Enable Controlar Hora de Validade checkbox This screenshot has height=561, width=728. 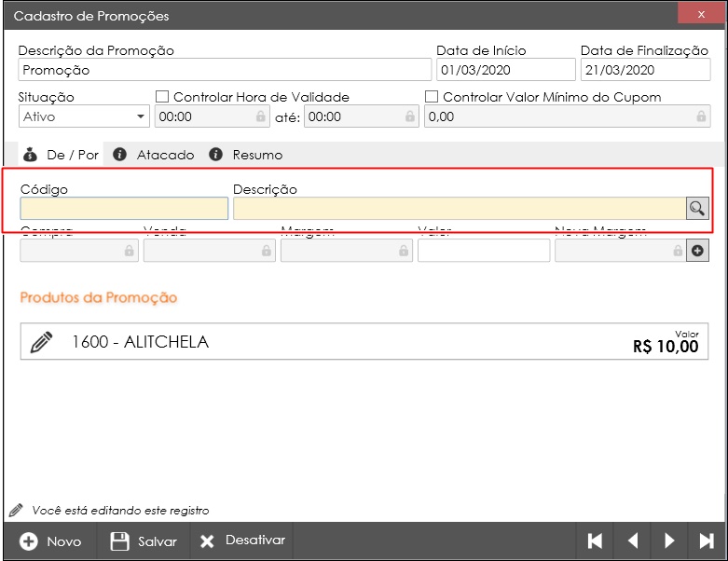point(162,97)
